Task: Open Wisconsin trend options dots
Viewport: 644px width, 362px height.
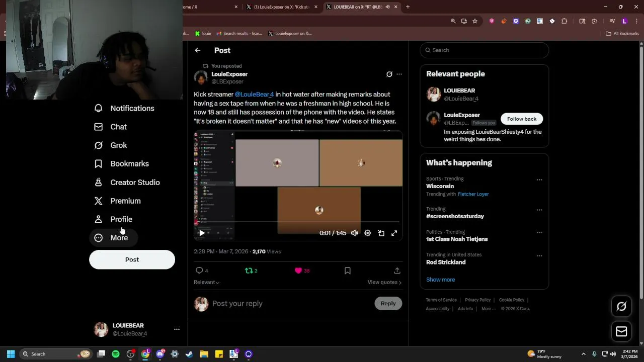Action: point(539,180)
